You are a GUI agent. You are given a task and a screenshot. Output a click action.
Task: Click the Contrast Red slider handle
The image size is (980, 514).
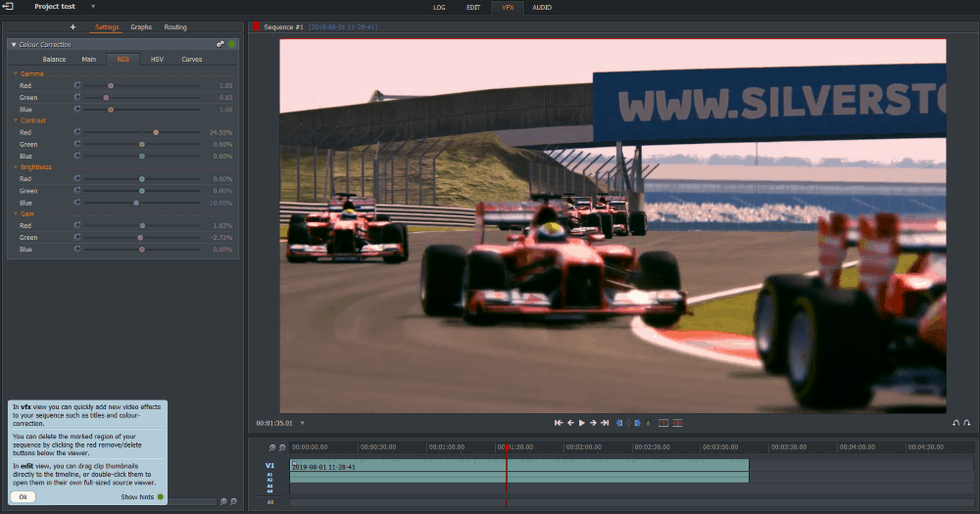click(x=156, y=132)
